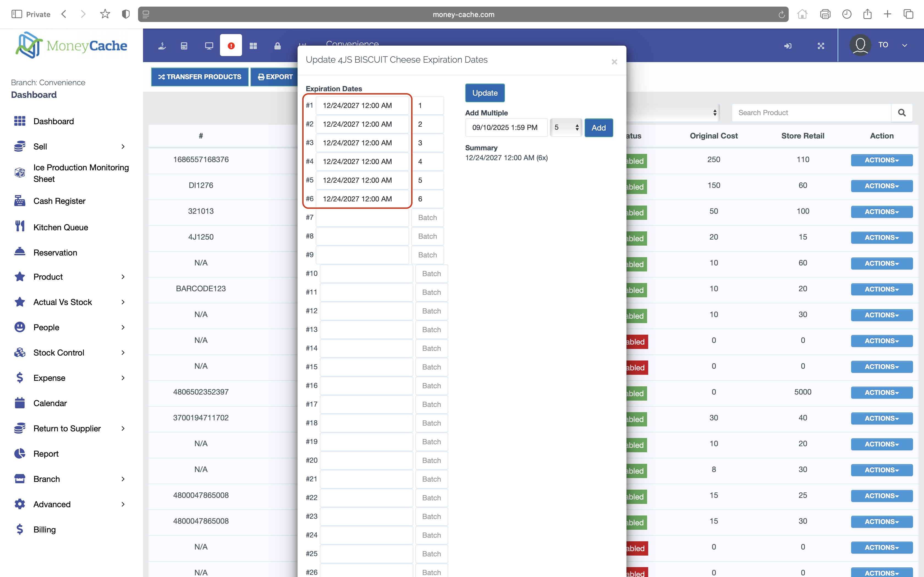
Task: Select the Sell money-hand icon in the toolbar
Action: coord(161,45)
